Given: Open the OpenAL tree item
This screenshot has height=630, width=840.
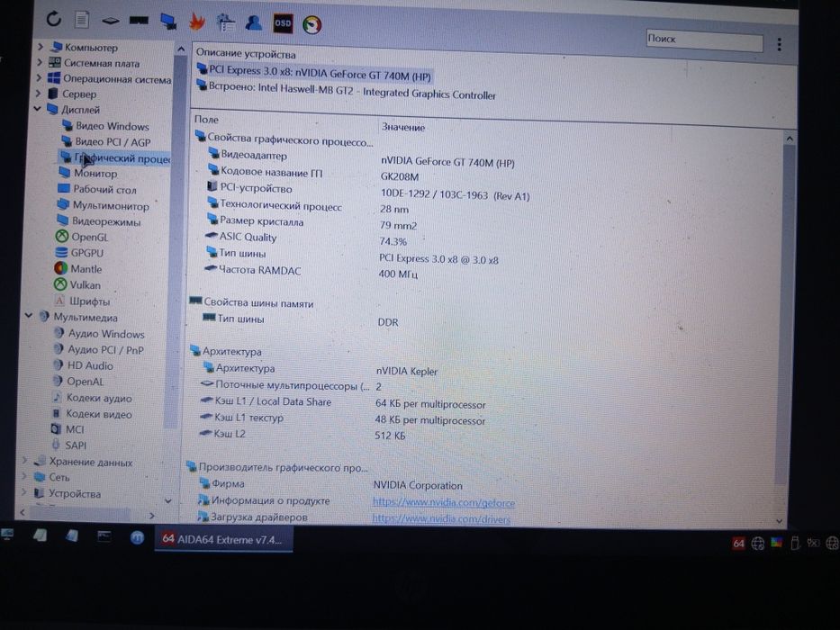Looking at the screenshot, I should pos(77,382).
